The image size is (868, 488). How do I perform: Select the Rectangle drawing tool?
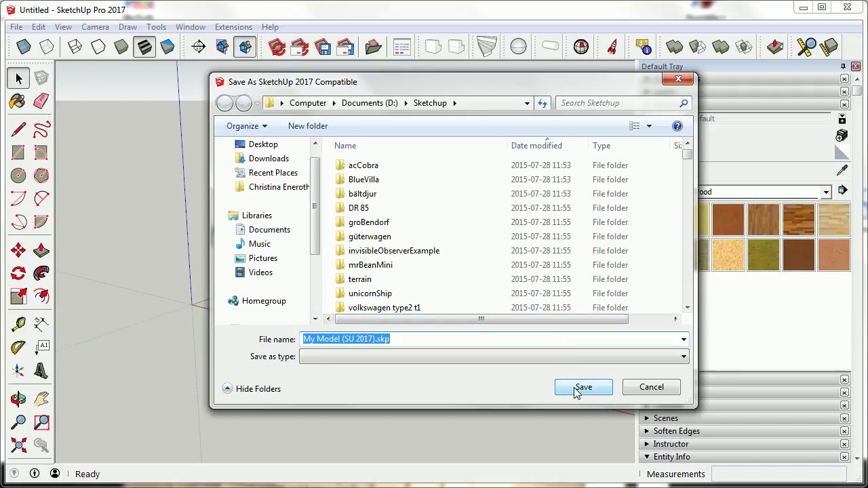(18, 152)
